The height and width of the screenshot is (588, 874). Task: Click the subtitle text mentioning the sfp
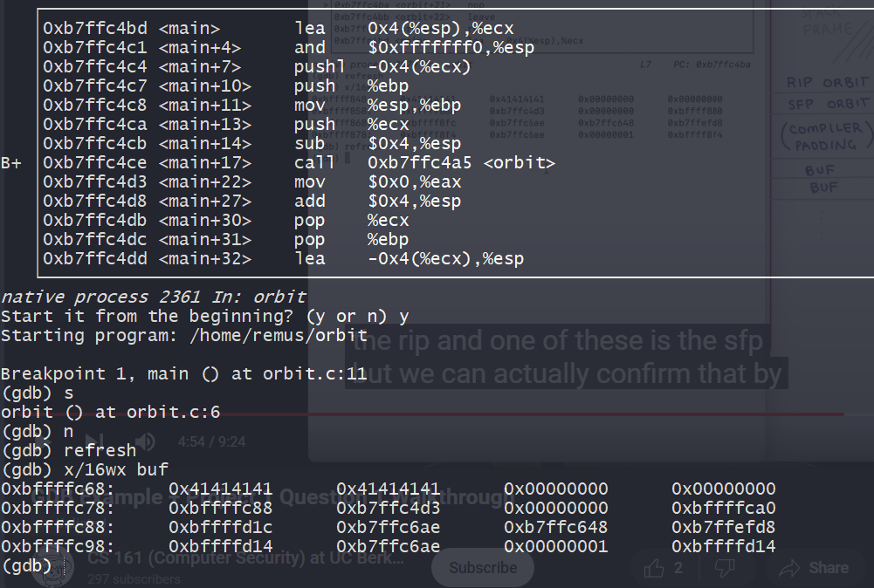click(559, 341)
